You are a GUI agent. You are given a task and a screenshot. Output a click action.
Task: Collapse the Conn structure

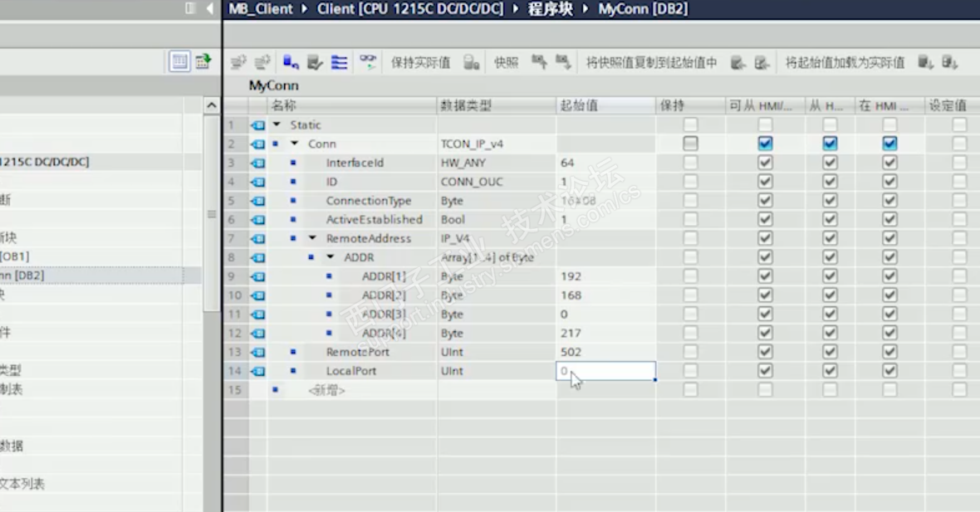(x=294, y=144)
